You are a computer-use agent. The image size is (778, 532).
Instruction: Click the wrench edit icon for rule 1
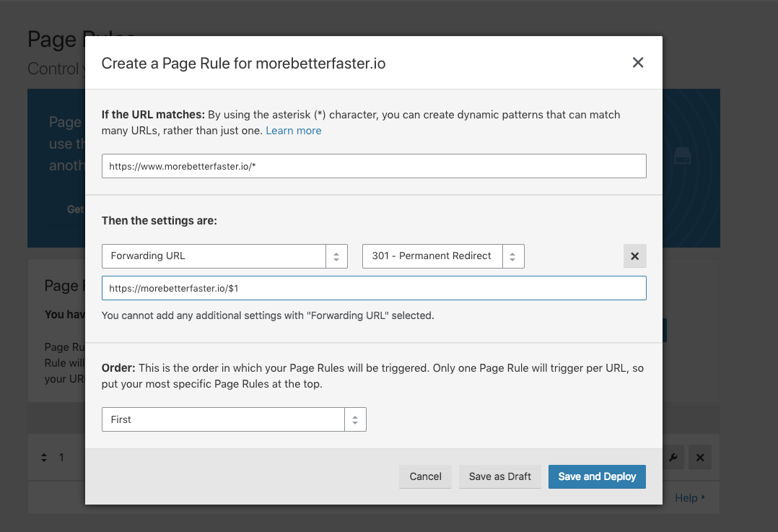click(x=673, y=457)
